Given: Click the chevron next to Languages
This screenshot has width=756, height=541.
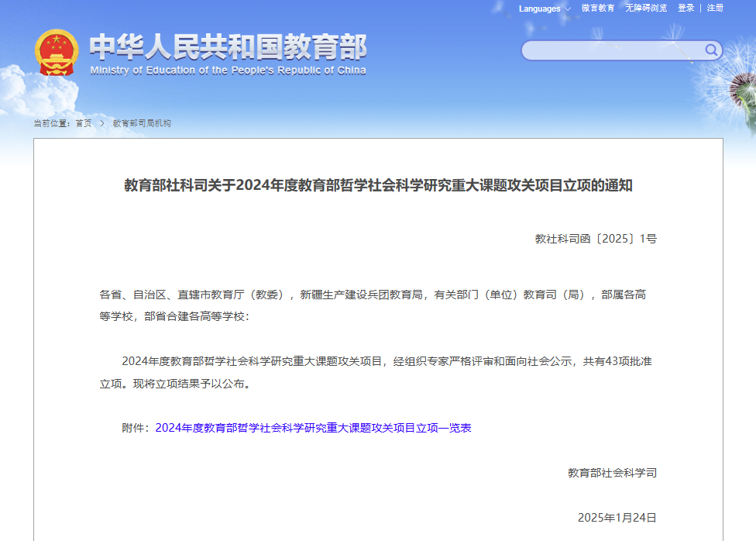Looking at the screenshot, I should [567, 9].
